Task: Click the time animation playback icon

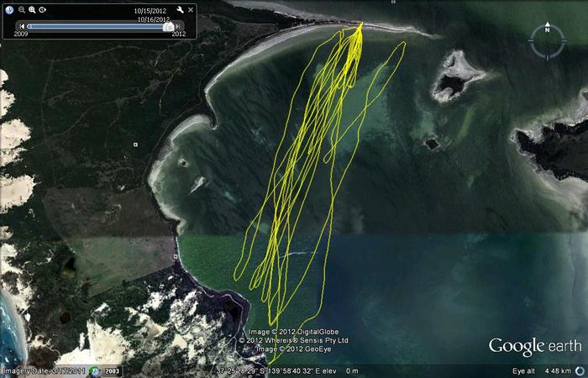Action: (43, 9)
